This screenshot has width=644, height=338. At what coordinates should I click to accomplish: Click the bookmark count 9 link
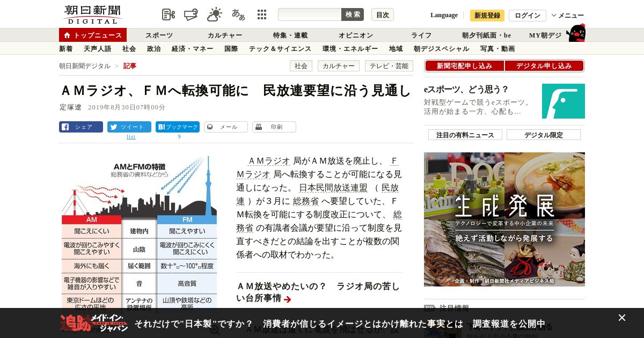(x=179, y=137)
